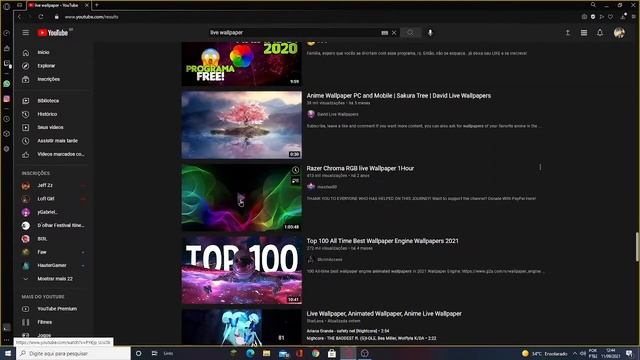
Task: Open WhatsApp in the Opera sidebar
Action: tap(7, 84)
